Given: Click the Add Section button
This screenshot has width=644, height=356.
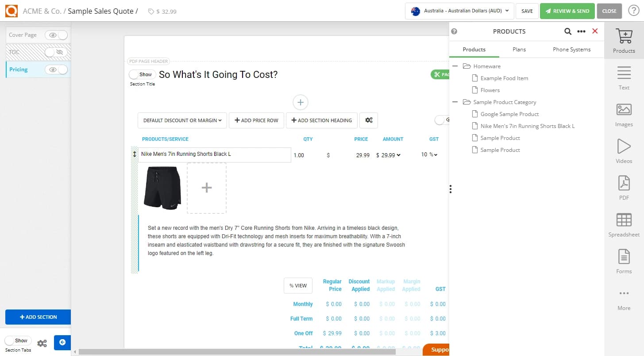Looking at the screenshot, I should click(x=38, y=317).
